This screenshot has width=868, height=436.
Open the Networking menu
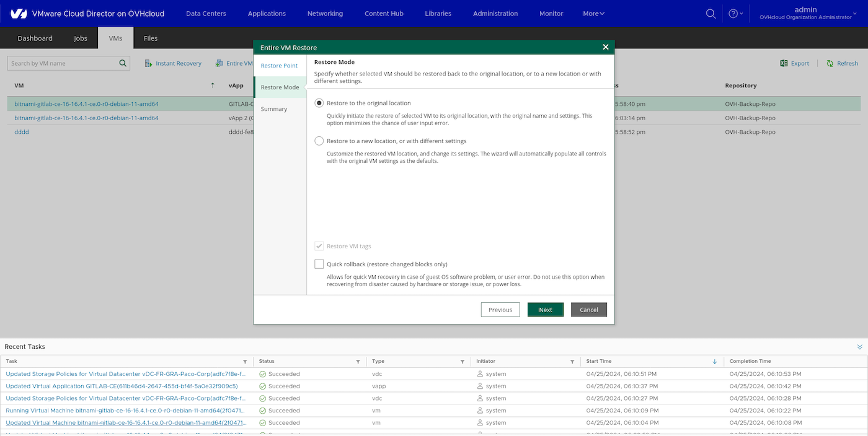pos(325,13)
